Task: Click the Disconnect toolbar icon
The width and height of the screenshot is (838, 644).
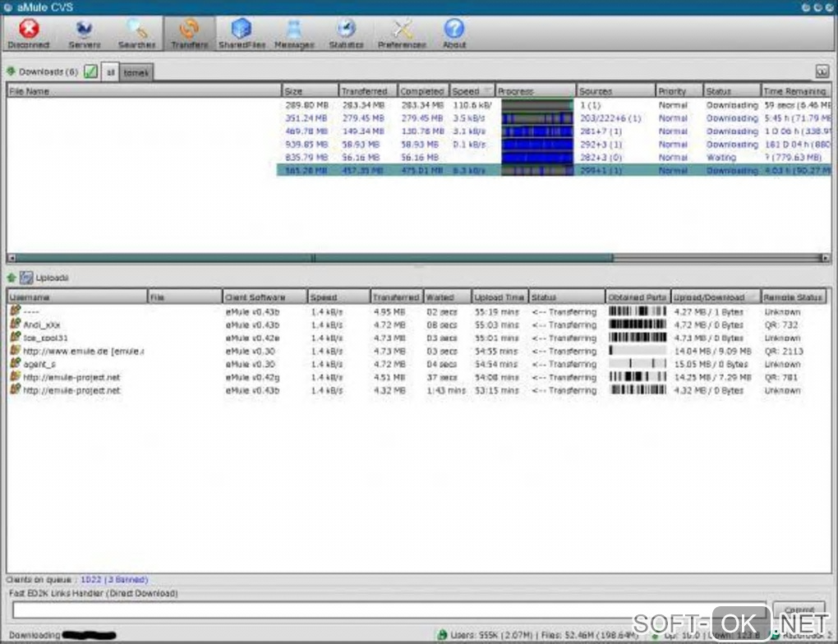Action: [29, 33]
